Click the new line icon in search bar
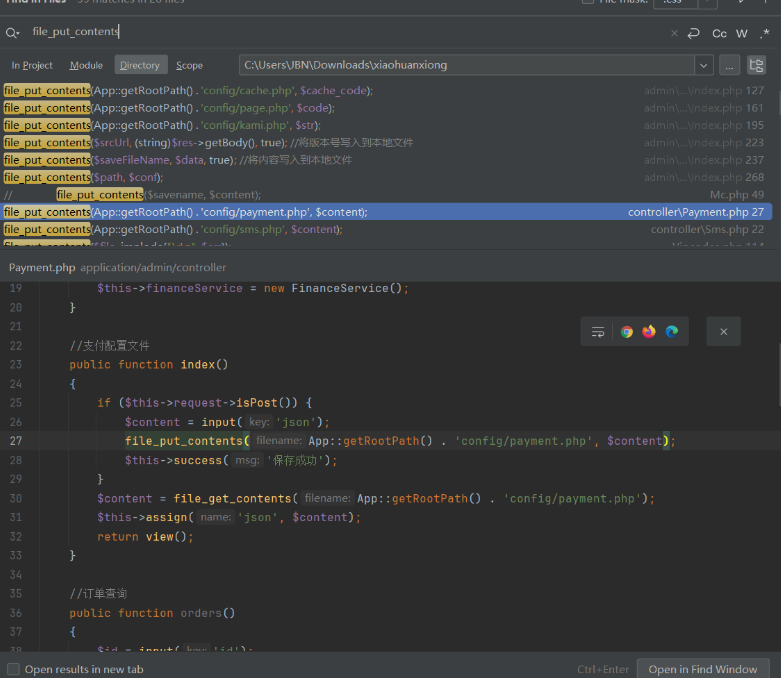Viewport: 781px width, 678px height. pos(693,33)
